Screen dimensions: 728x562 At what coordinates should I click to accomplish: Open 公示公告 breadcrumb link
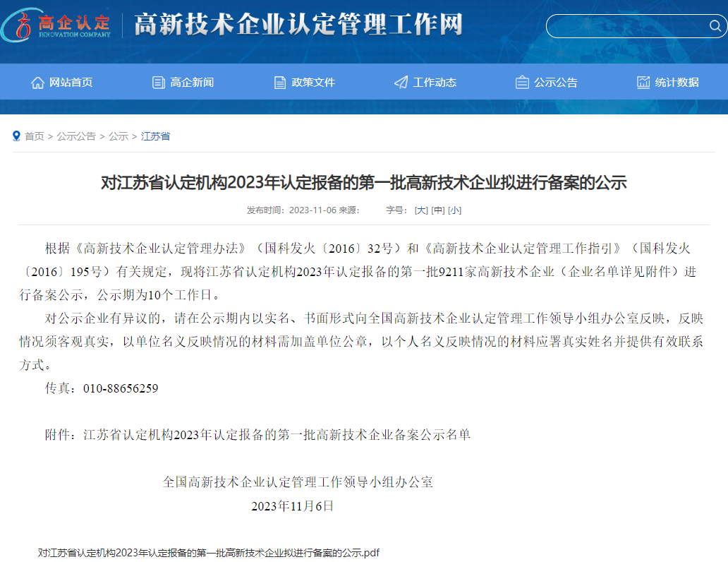pos(76,136)
